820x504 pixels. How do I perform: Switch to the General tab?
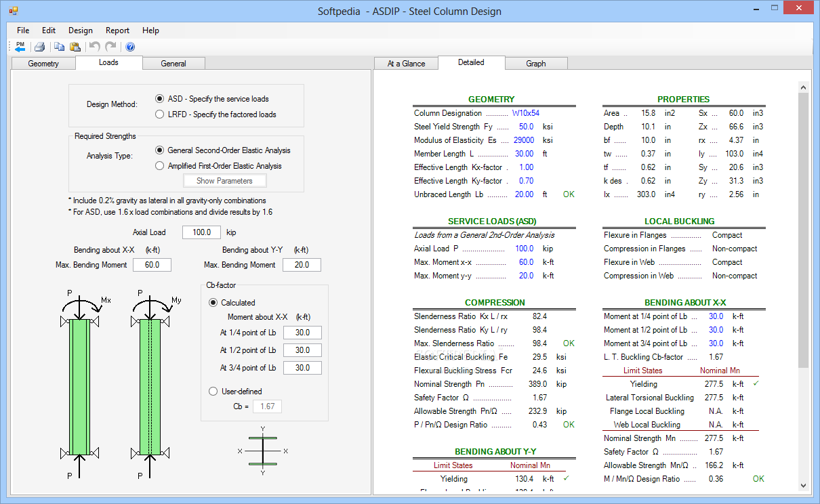(173, 64)
